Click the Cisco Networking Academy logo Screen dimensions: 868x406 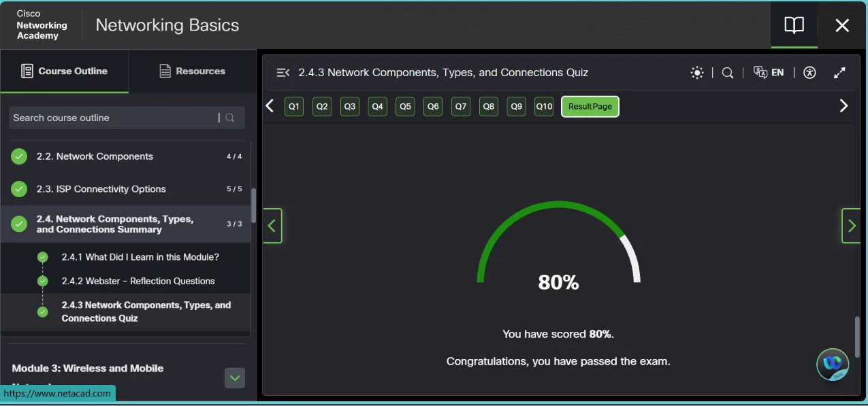[x=42, y=25]
